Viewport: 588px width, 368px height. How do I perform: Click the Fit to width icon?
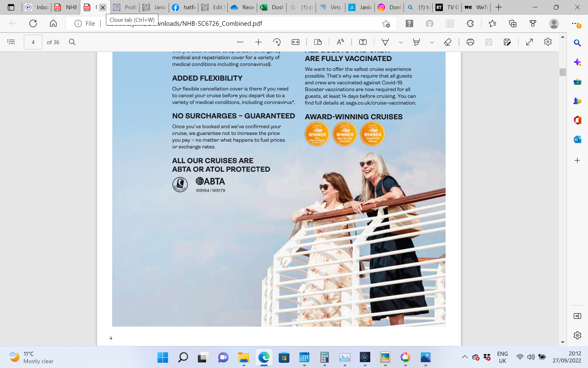tap(296, 42)
